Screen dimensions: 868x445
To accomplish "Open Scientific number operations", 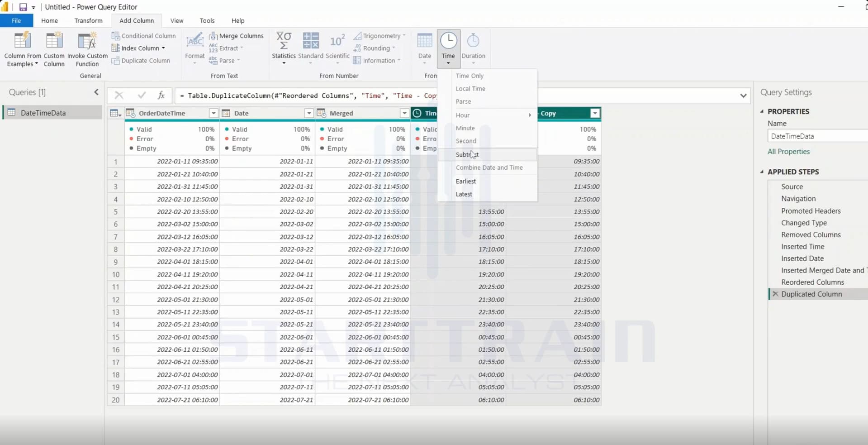I will 337,48.
